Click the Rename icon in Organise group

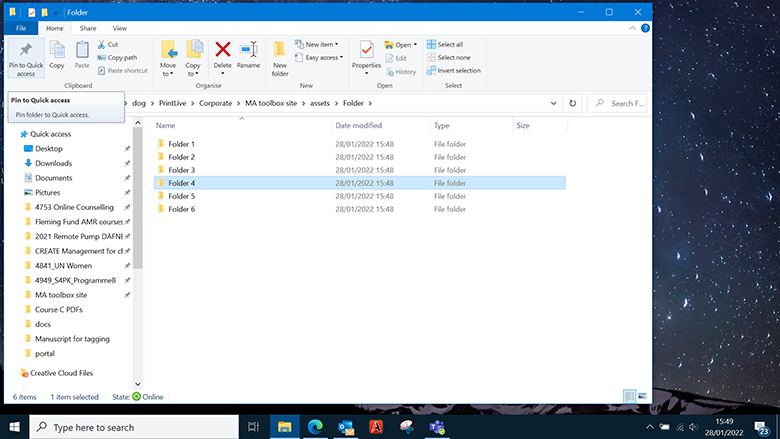[248, 52]
